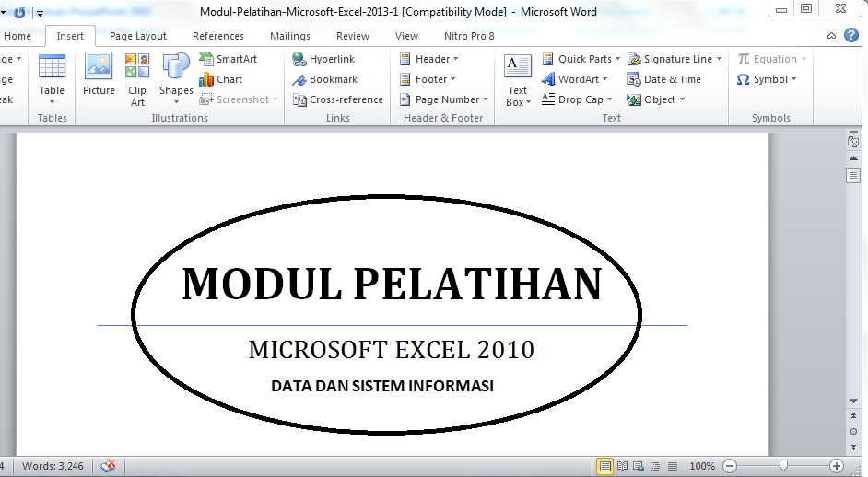Open Word Help question mark
Screen dimensions: 868x477
[850, 35]
